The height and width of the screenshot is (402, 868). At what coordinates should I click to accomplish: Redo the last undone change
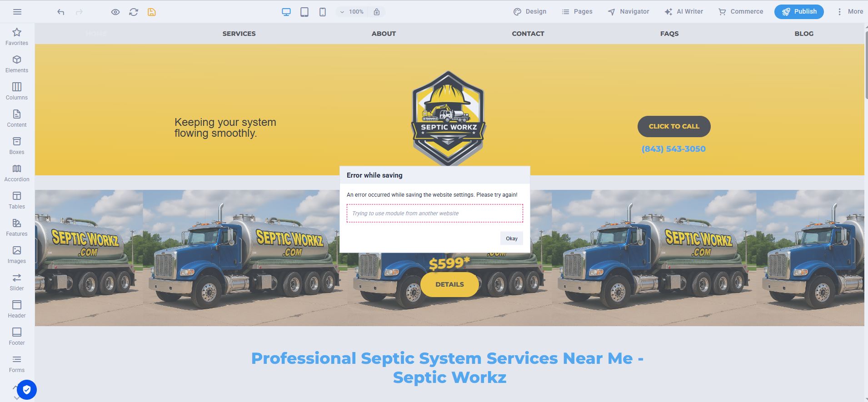(x=79, y=12)
